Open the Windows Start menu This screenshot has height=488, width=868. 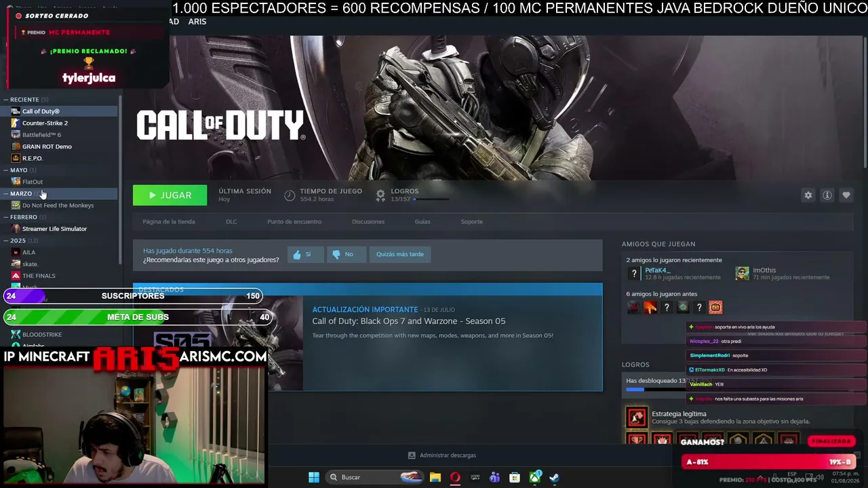(314, 477)
